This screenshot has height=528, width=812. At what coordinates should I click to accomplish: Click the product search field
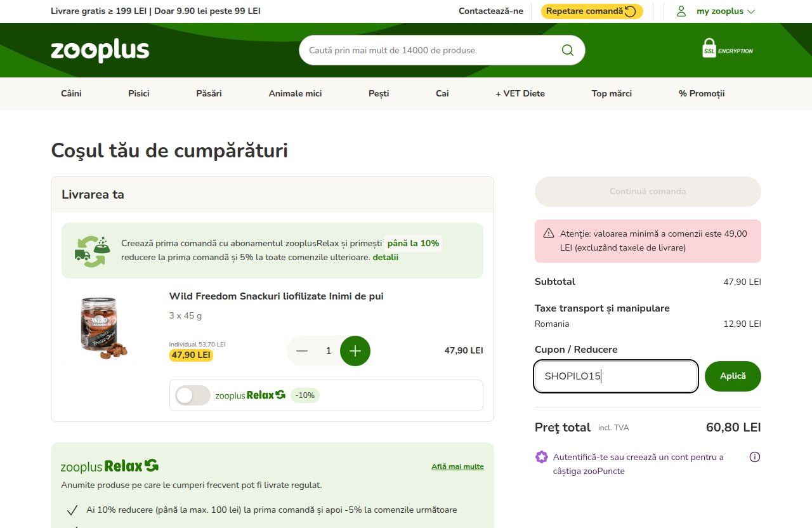pos(442,50)
